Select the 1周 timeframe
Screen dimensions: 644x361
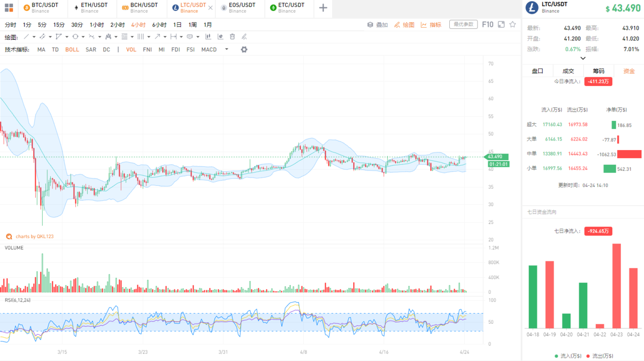coord(193,25)
